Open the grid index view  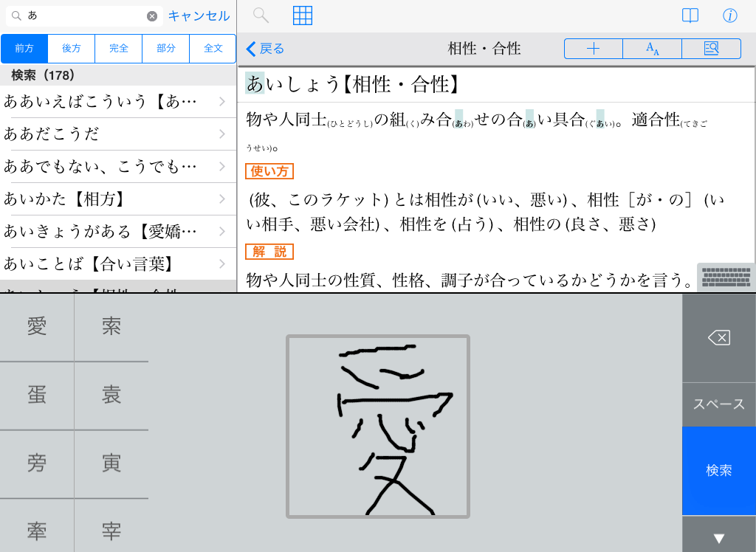pyautogui.click(x=303, y=15)
